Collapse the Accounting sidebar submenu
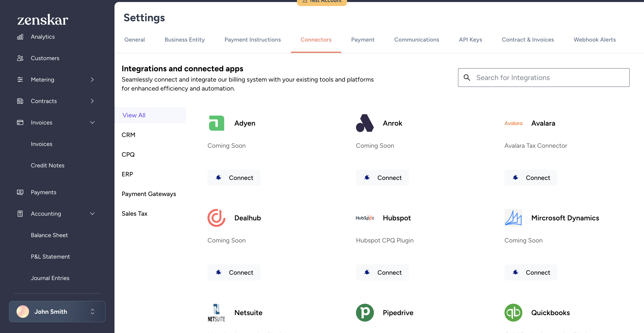 pos(92,214)
